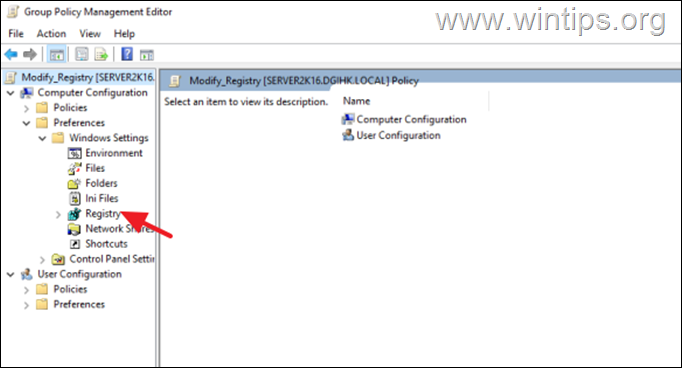The width and height of the screenshot is (682, 368).
Task: Select the Folders label in tree
Action: pyautogui.click(x=101, y=183)
